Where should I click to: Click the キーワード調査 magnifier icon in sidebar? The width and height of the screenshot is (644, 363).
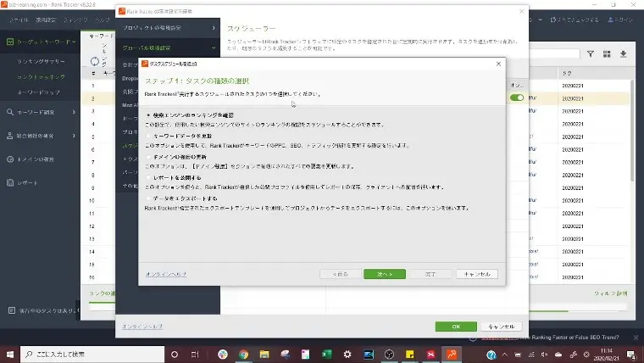pyautogui.click(x=9, y=111)
